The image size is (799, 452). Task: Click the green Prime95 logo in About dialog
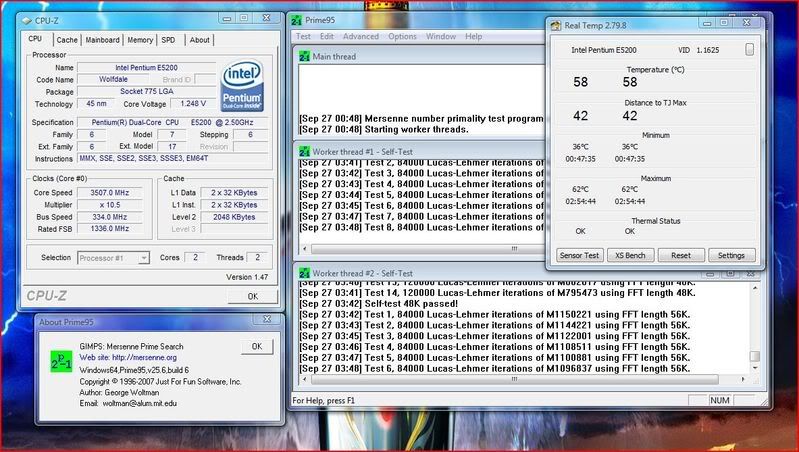click(x=61, y=361)
